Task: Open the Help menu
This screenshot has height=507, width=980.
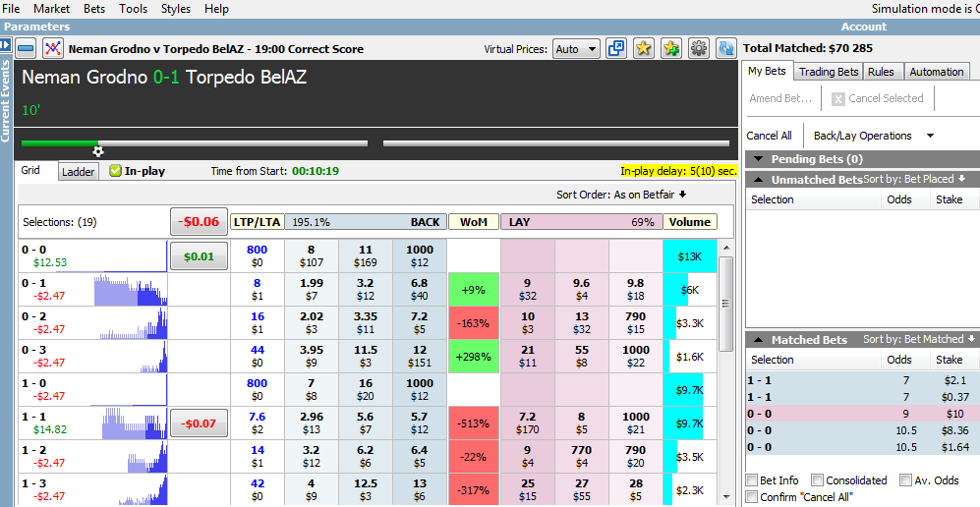Action: 216,9
